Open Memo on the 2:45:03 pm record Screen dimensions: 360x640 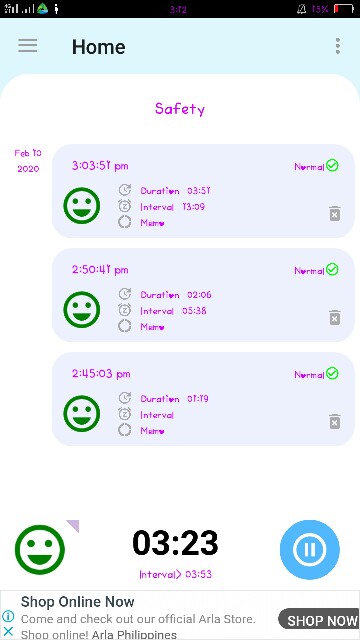point(152,431)
